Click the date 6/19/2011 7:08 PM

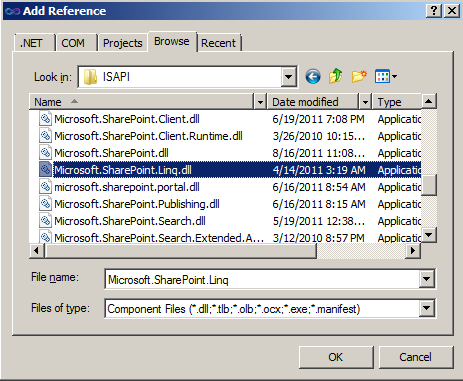coord(318,119)
